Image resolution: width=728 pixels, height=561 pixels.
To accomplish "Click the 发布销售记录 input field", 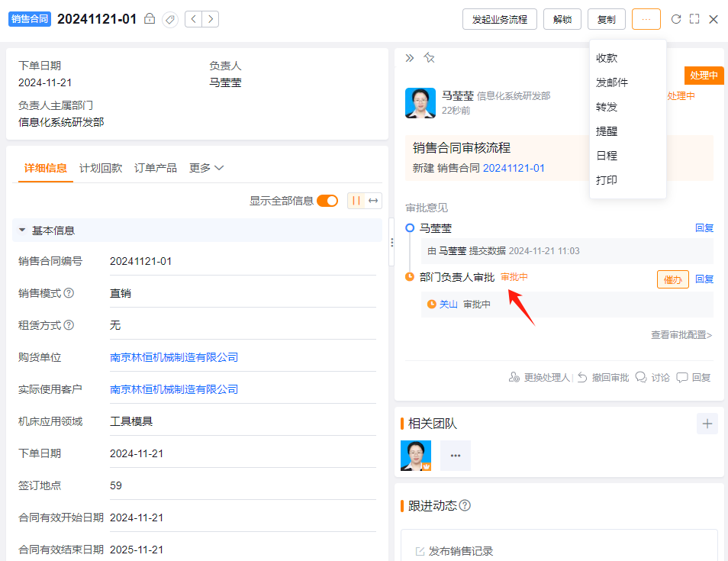I will (x=559, y=551).
